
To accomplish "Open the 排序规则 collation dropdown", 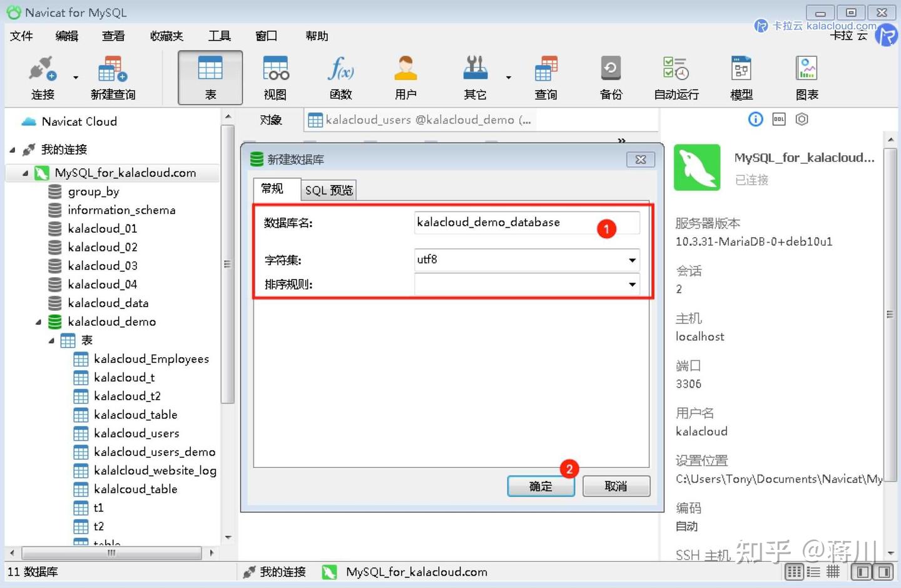I will pyautogui.click(x=631, y=285).
